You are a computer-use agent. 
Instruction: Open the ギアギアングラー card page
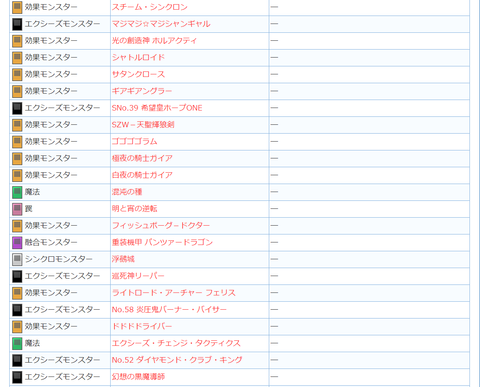point(142,91)
